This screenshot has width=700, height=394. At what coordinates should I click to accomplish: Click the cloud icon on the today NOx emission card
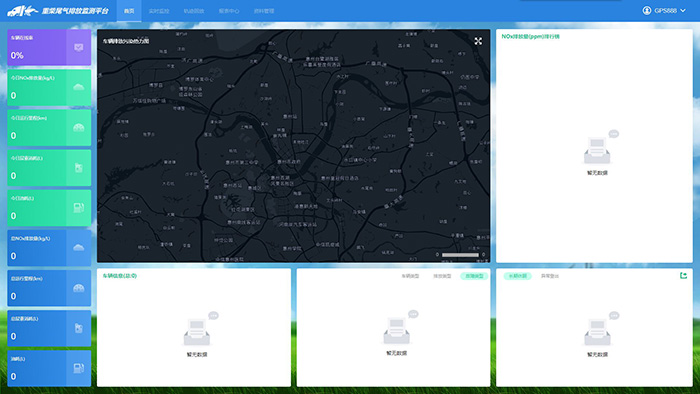(x=79, y=87)
